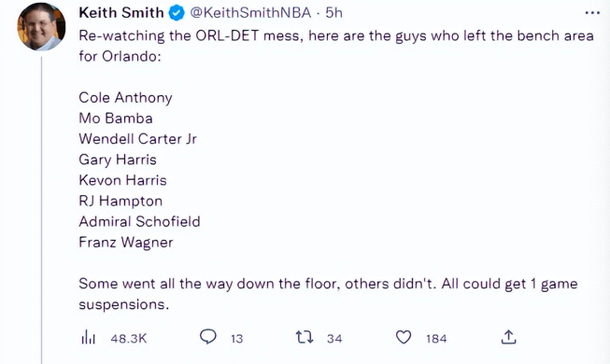This screenshot has width=610, height=364.
Task: Open the three-dot more options menu
Action: click(x=592, y=13)
